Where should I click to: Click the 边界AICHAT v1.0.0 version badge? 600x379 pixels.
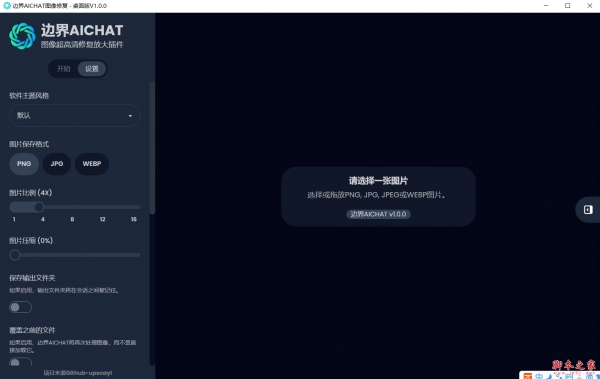click(x=378, y=214)
